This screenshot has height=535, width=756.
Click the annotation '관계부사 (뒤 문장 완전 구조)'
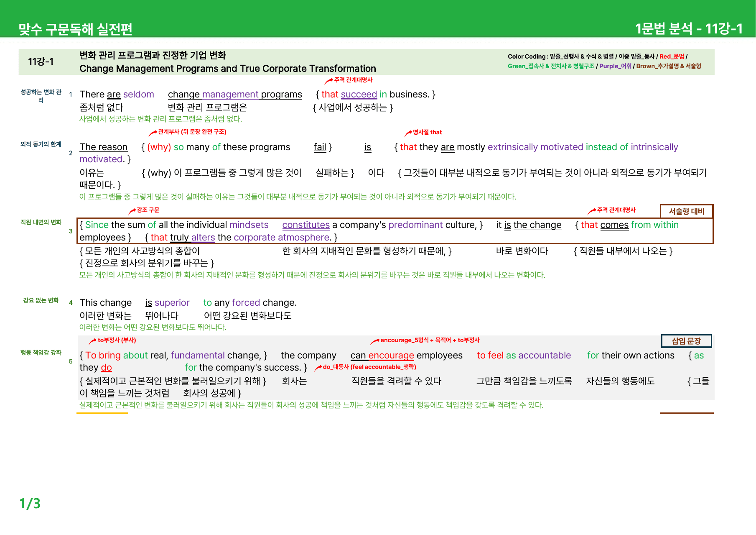coord(192,132)
